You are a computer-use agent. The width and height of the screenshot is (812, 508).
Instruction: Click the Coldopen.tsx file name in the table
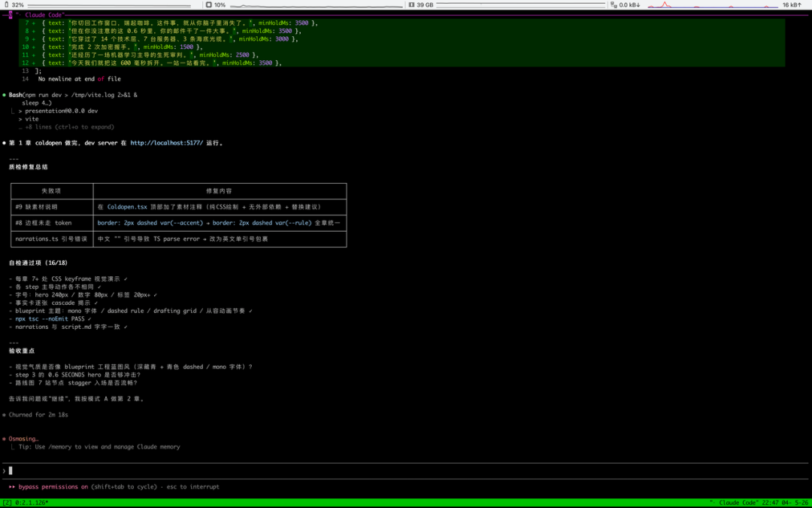(127, 207)
